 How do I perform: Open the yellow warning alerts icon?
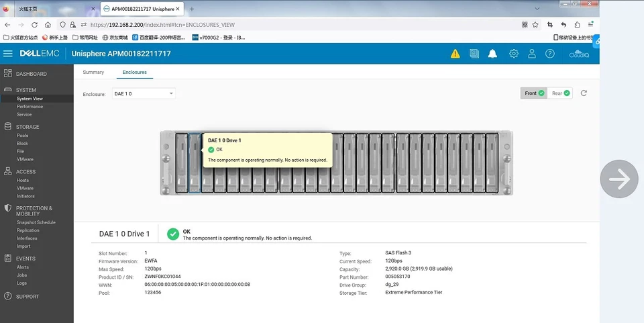pyautogui.click(x=455, y=54)
